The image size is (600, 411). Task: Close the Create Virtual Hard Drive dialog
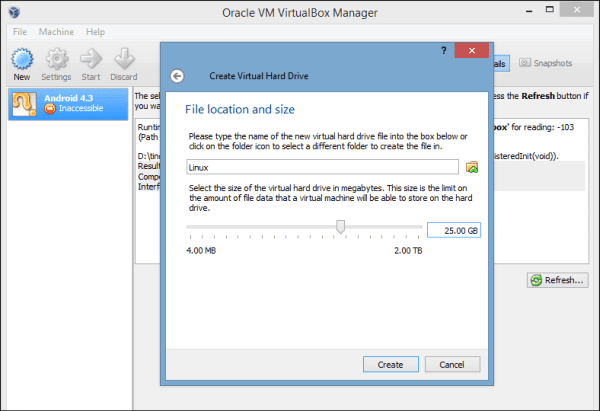pyautogui.click(x=471, y=51)
